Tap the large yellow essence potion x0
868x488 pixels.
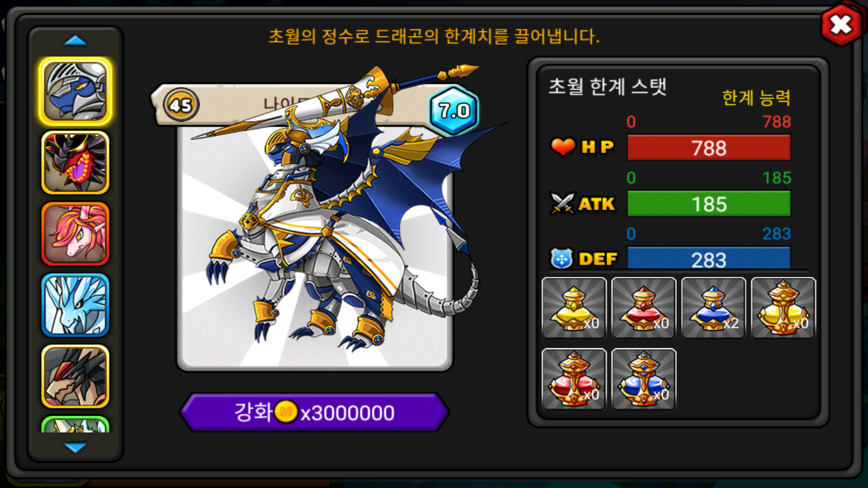tap(783, 308)
